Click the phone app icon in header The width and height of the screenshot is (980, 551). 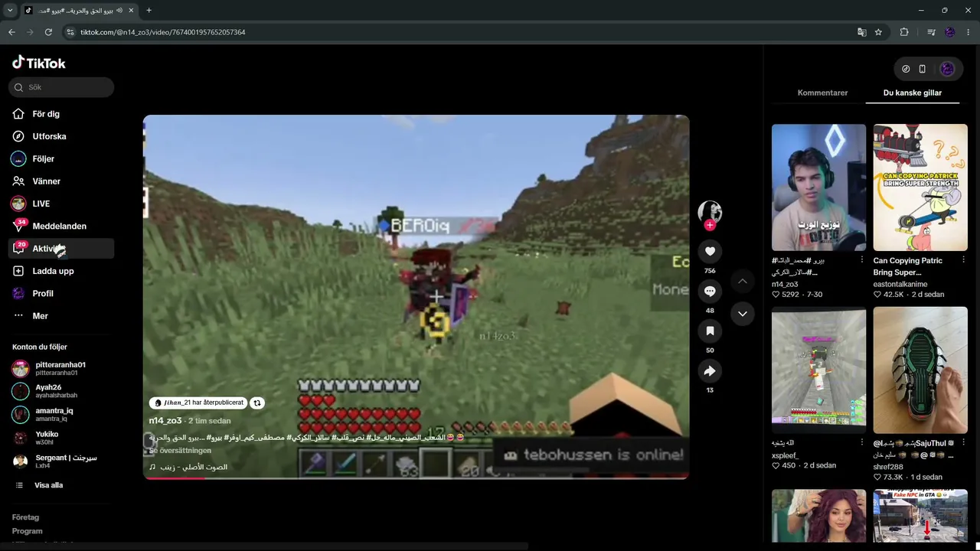(x=923, y=69)
